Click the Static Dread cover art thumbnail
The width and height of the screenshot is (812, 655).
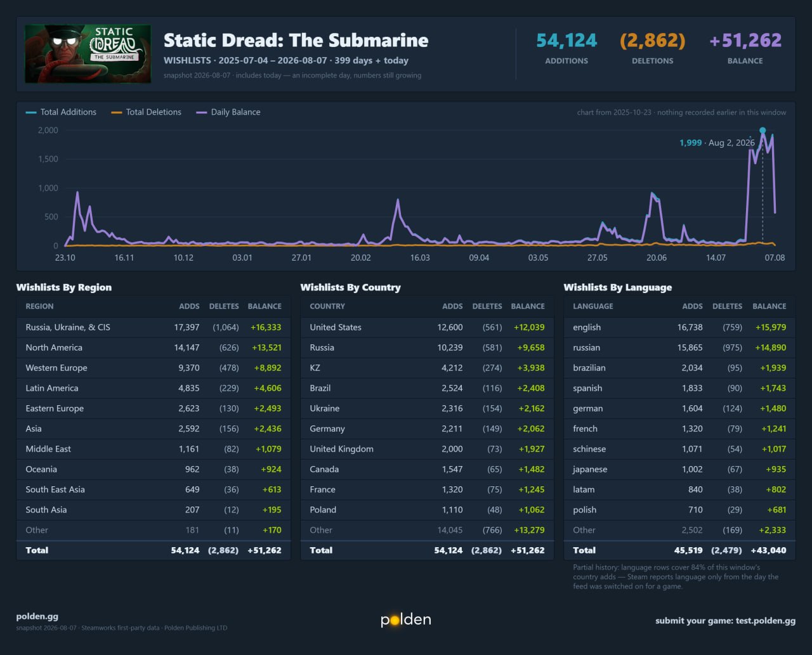tap(88, 54)
